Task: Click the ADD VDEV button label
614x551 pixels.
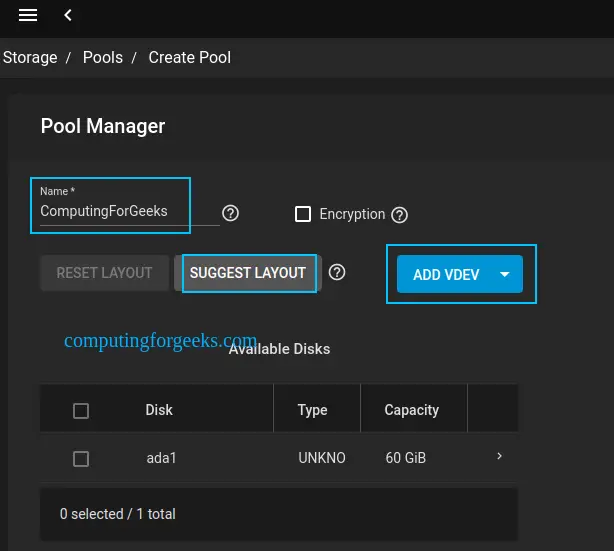Action: click(x=446, y=275)
